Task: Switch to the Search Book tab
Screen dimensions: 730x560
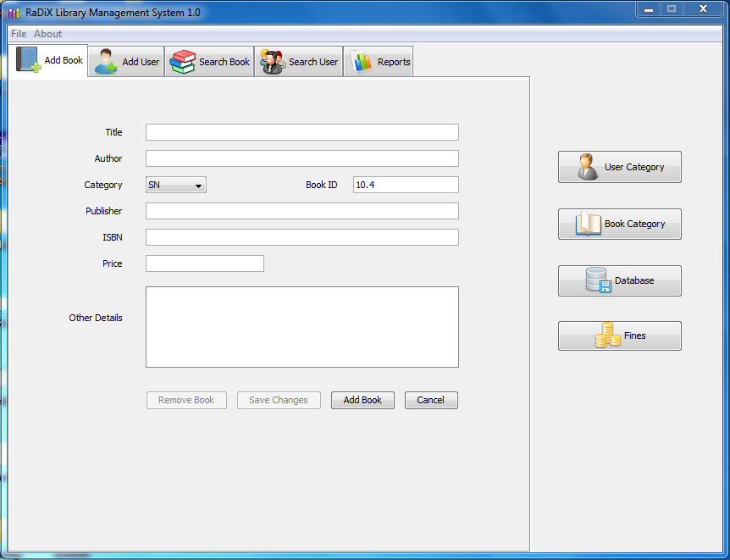Action: [209, 60]
